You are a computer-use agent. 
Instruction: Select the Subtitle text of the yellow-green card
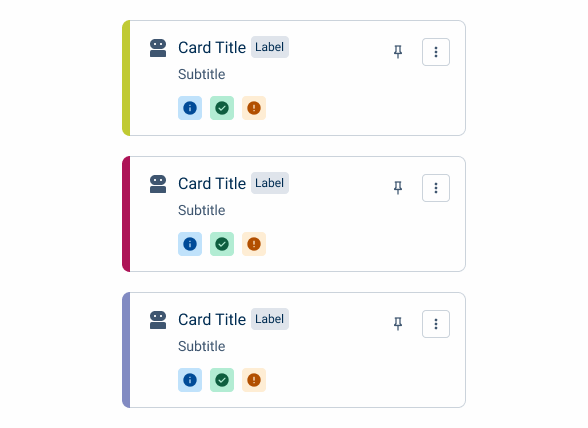pos(201,74)
